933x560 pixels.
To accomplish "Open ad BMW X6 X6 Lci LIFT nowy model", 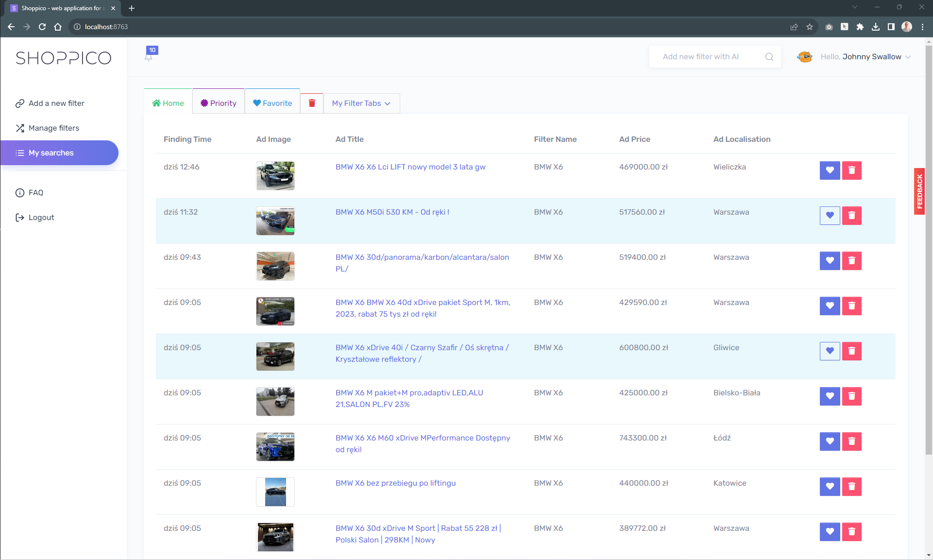I will click(410, 167).
